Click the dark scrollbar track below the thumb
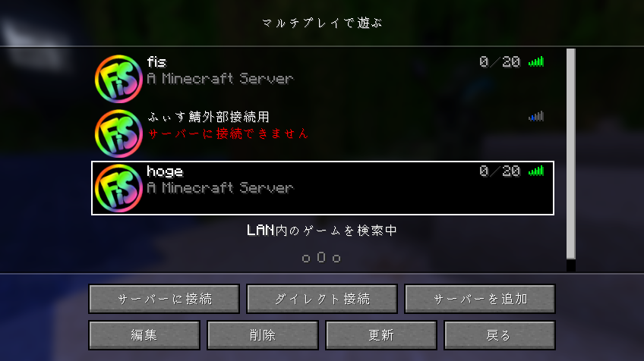Image resolution: width=644 pixels, height=361 pixels. tap(571, 265)
